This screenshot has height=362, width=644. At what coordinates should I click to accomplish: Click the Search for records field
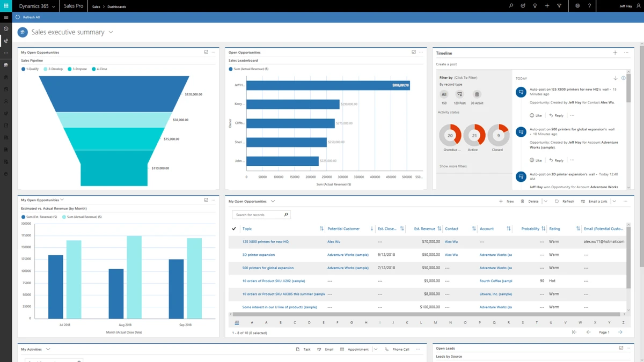[258, 215]
